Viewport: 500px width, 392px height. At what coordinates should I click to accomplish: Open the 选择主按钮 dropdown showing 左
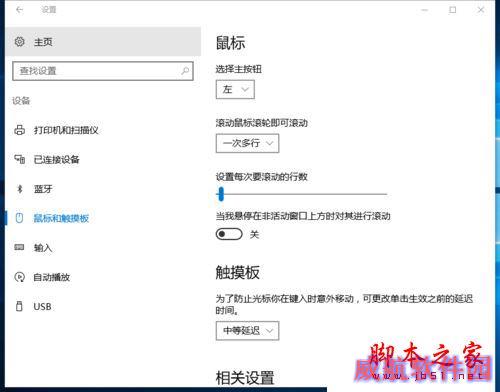point(235,89)
